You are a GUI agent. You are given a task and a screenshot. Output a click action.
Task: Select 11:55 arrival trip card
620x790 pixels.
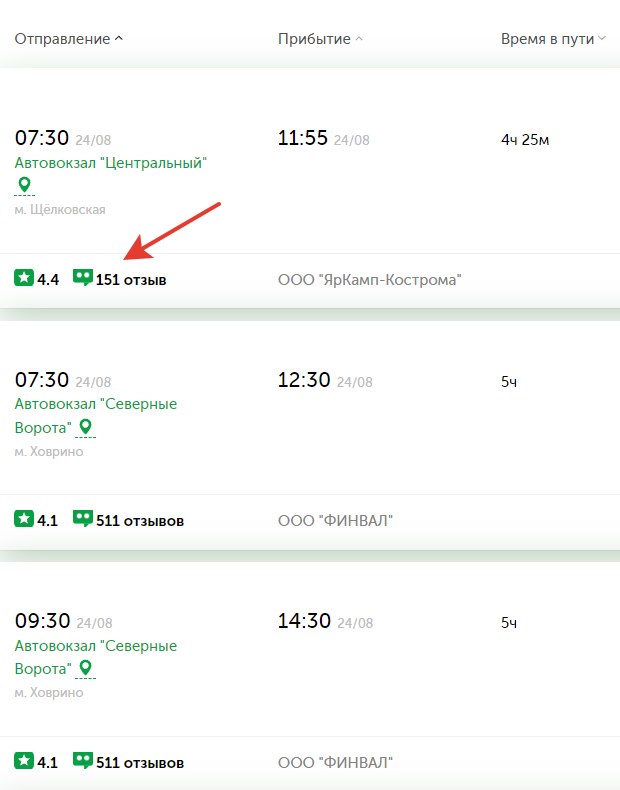tap(310, 187)
